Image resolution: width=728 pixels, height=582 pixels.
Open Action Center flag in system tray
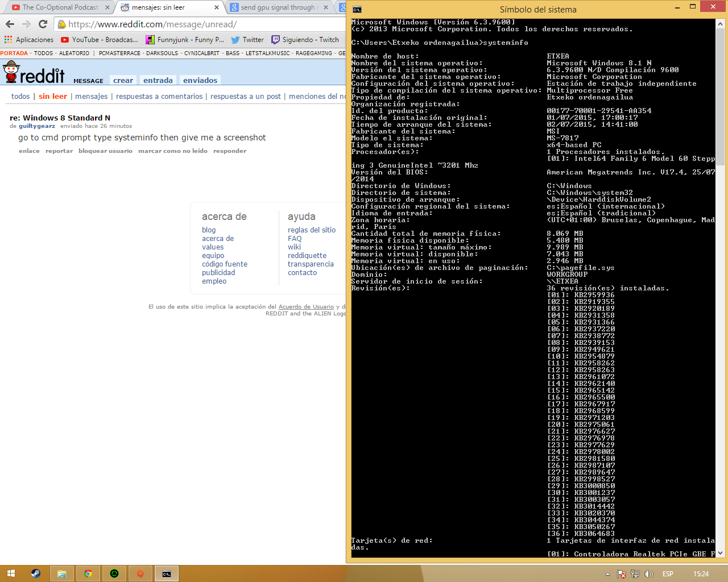coord(622,574)
